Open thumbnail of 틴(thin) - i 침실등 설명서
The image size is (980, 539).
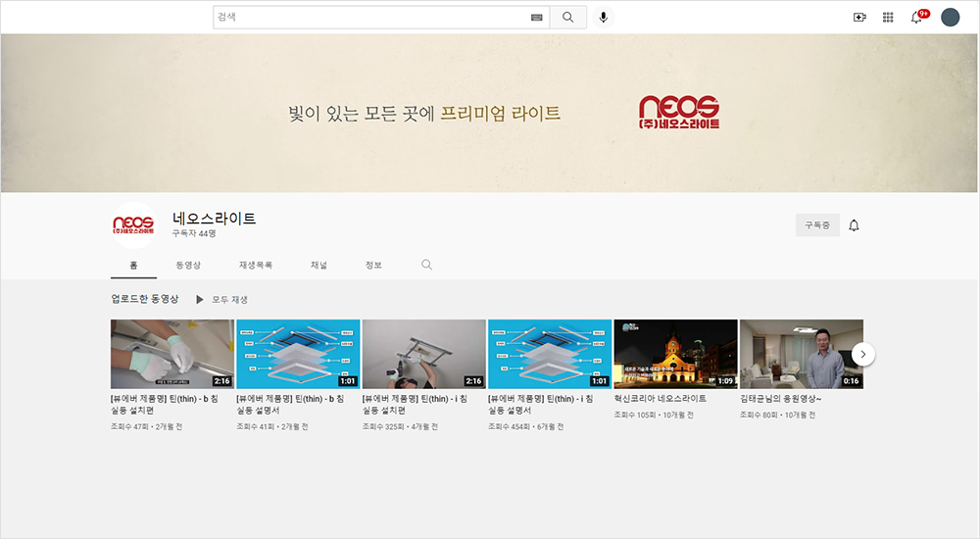pos(550,354)
